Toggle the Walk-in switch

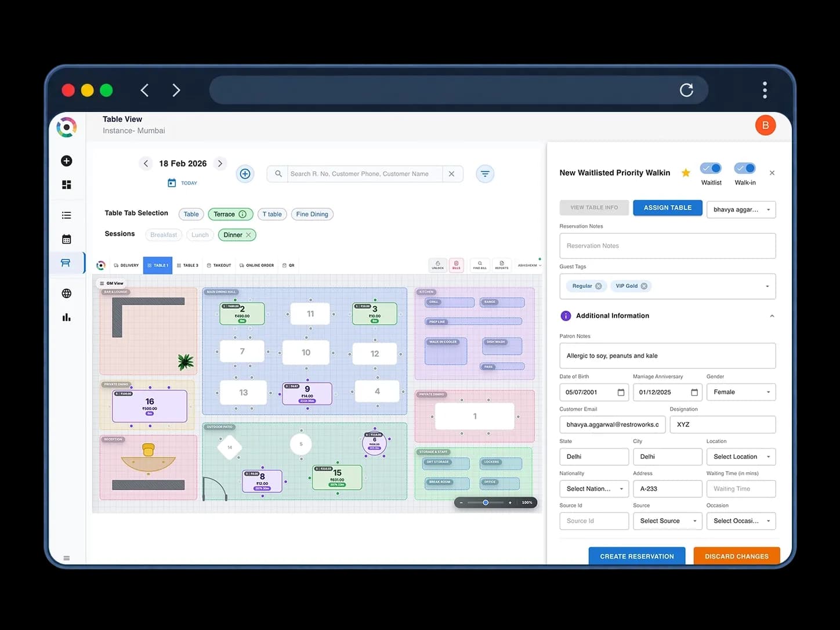pos(745,168)
